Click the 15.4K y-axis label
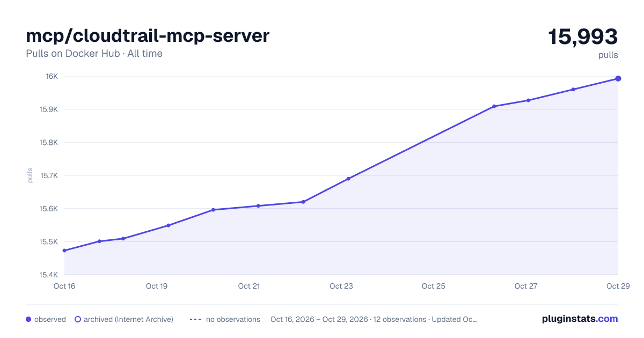Viewport: 644px width, 338px height. tap(49, 275)
